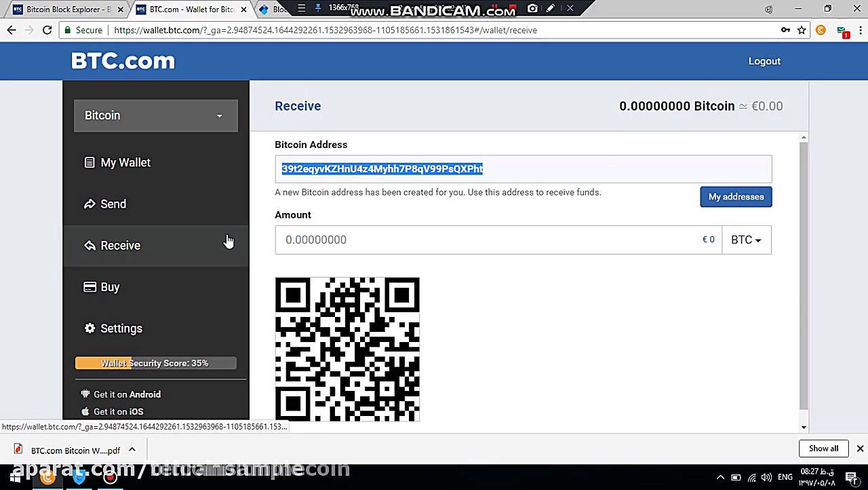Open the Windows notification center

coord(852,478)
